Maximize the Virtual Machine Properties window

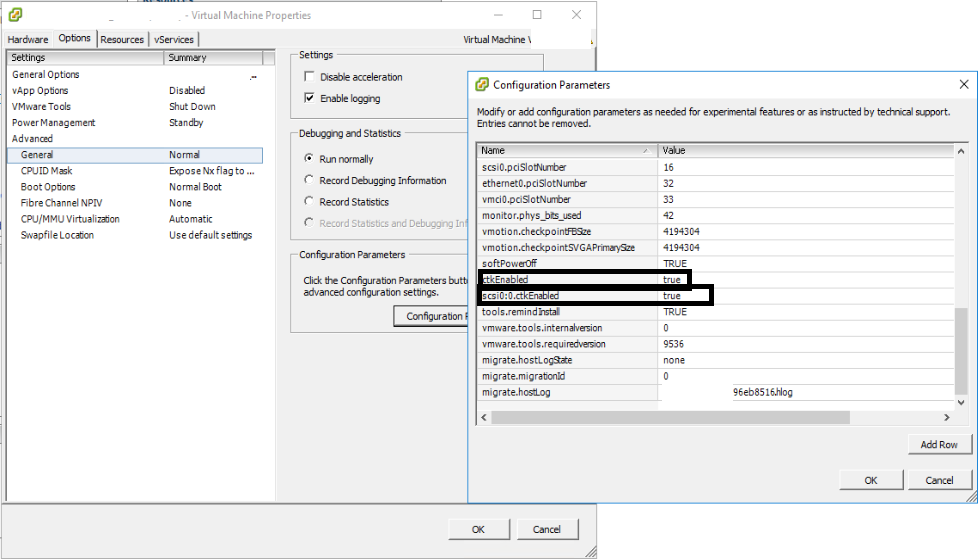coord(537,14)
